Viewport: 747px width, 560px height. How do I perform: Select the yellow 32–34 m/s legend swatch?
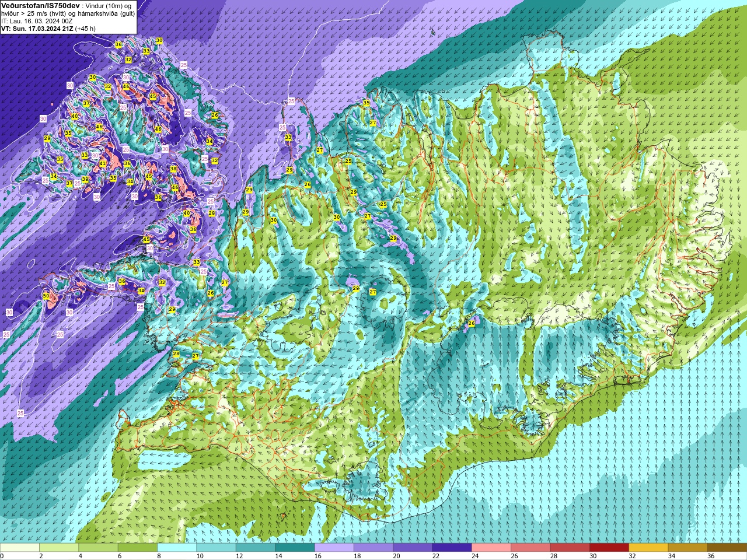pos(648,548)
